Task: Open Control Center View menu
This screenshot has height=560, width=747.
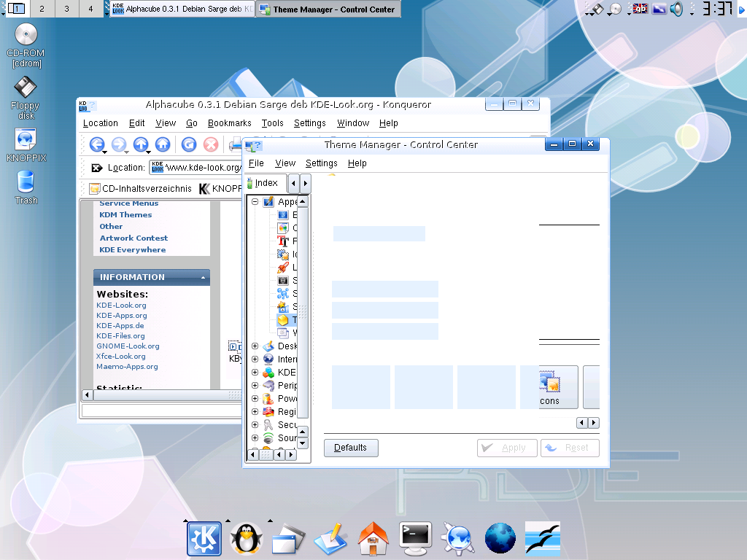Action: click(285, 163)
